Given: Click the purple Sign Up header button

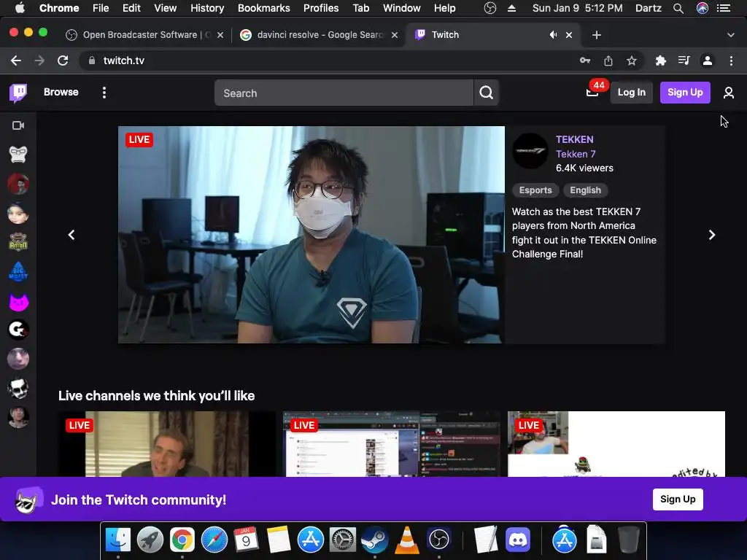Looking at the screenshot, I should (x=684, y=93).
